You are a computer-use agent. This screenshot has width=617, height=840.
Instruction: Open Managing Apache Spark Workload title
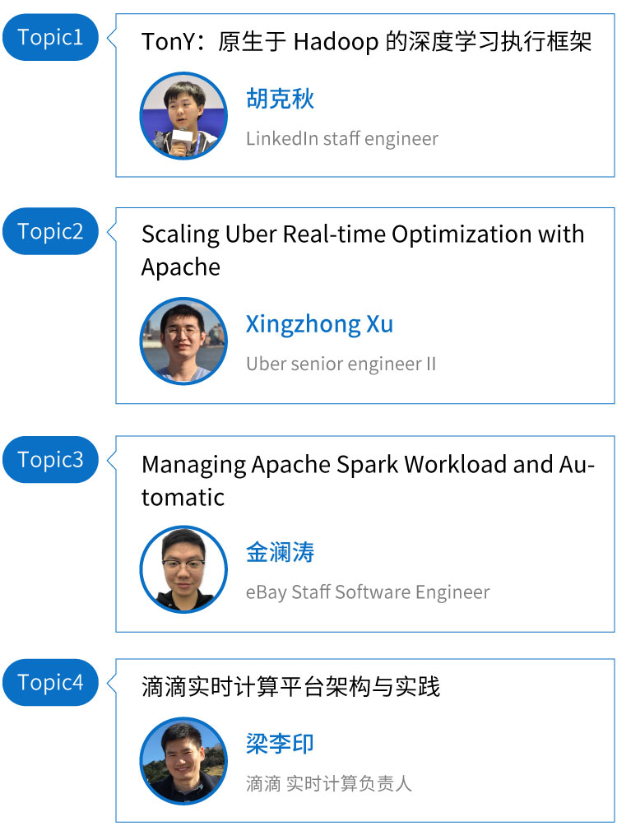368,480
